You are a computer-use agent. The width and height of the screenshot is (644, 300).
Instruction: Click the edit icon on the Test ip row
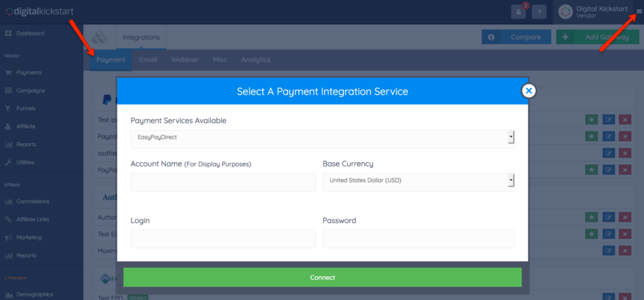(x=609, y=120)
